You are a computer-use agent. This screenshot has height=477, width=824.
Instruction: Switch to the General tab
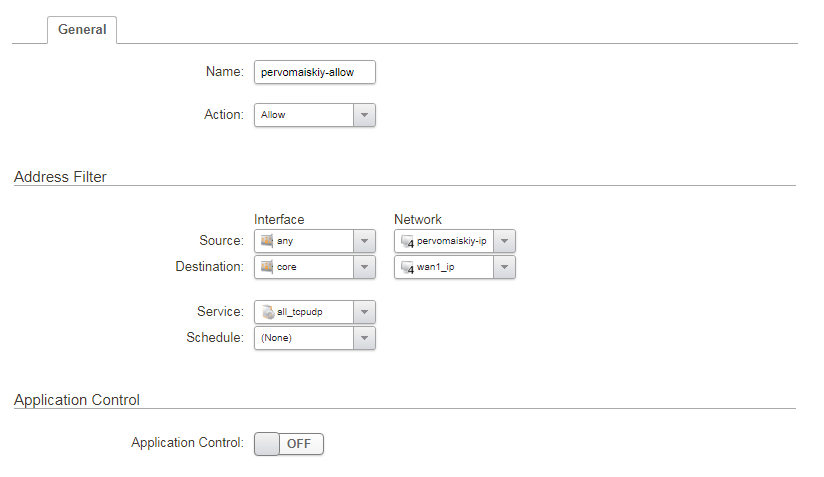click(x=82, y=30)
